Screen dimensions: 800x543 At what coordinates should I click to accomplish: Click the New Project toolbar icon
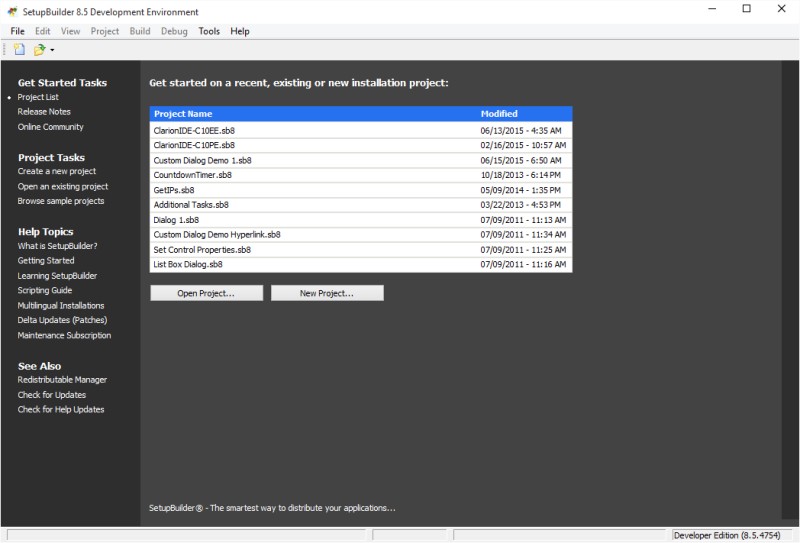coord(19,49)
